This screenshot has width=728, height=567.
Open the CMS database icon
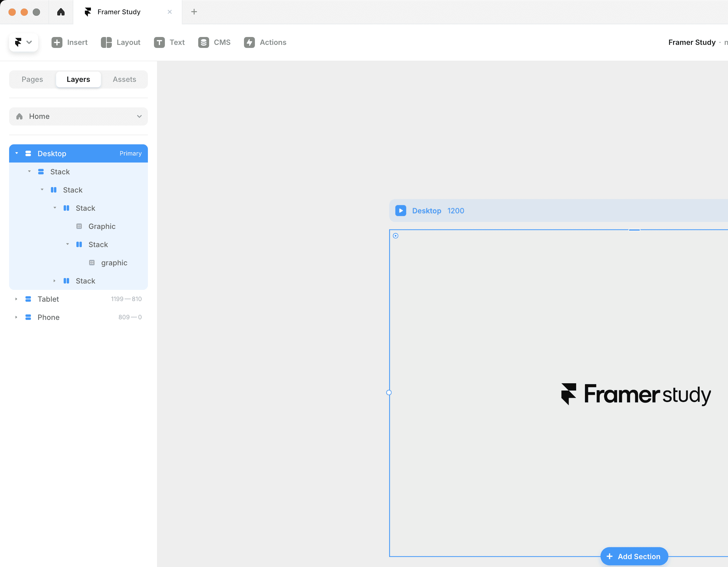[203, 42]
